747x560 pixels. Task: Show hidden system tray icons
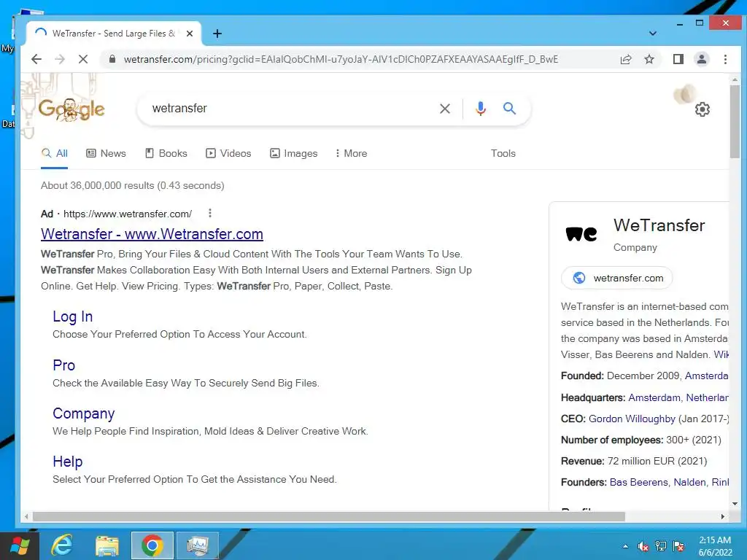coord(625,546)
